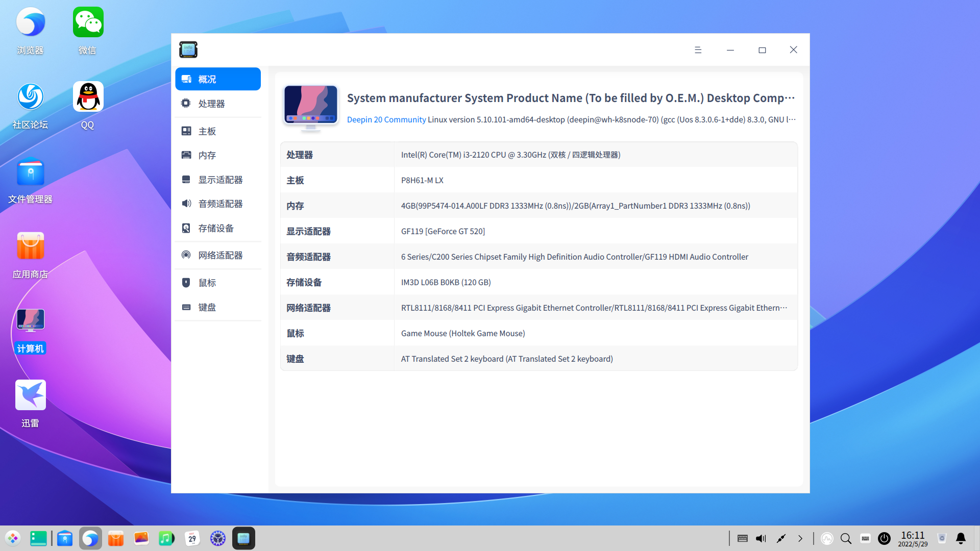Click the Network adapter (网络适配器) sidebar icon

[x=186, y=255]
